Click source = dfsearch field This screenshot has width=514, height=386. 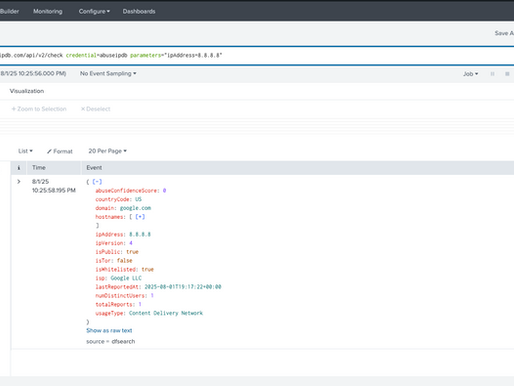click(x=111, y=341)
